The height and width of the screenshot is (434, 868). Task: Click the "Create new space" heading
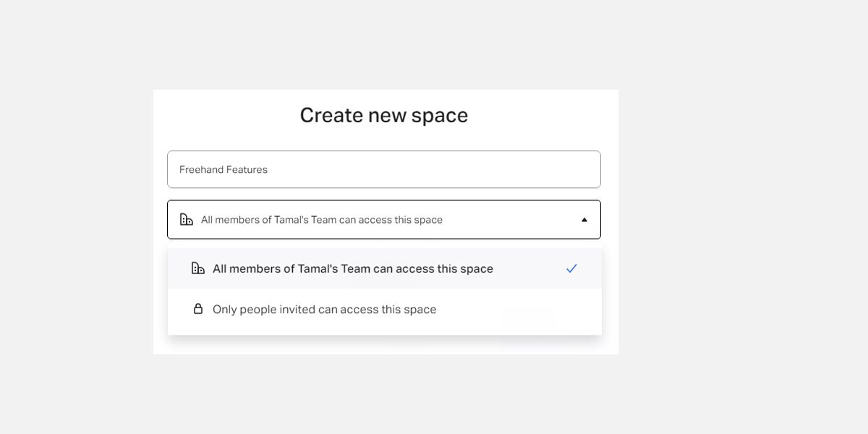coord(383,116)
